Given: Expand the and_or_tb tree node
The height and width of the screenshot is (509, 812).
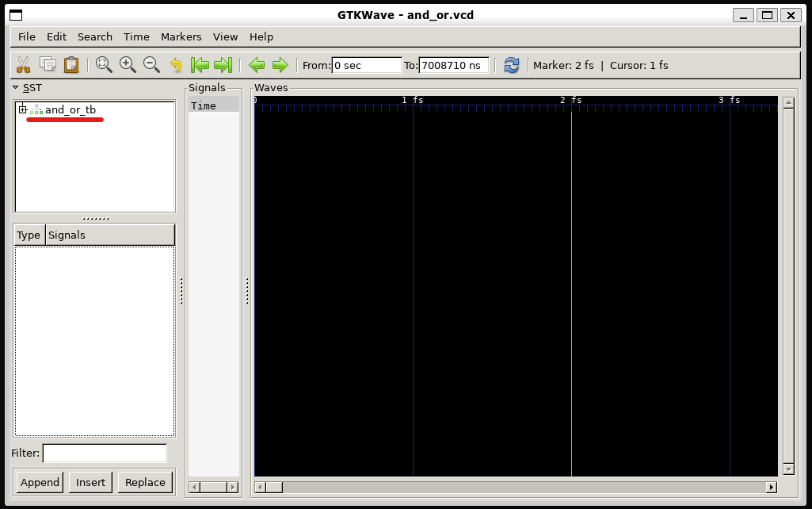Looking at the screenshot, I should [x=23, y=109].
